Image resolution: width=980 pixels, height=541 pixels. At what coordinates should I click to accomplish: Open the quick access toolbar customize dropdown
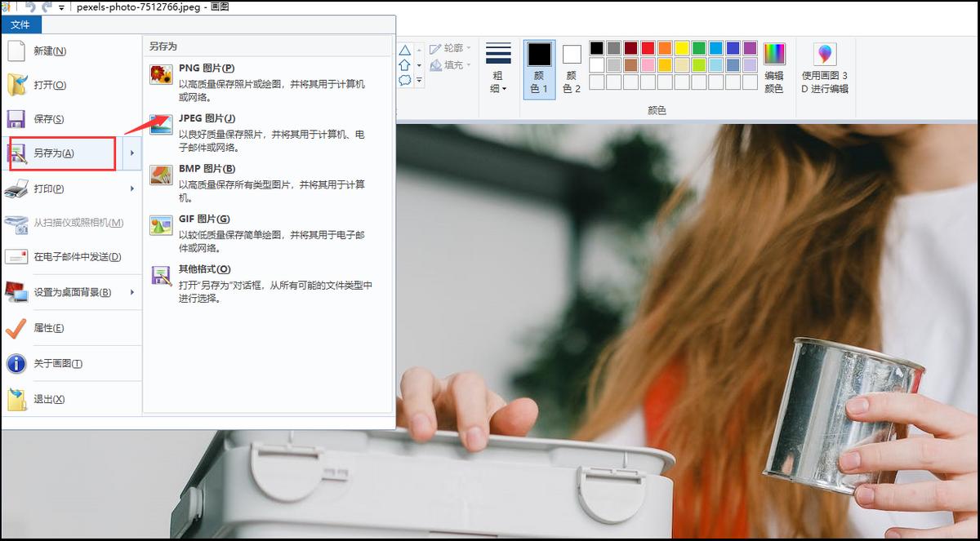(60, 7)
